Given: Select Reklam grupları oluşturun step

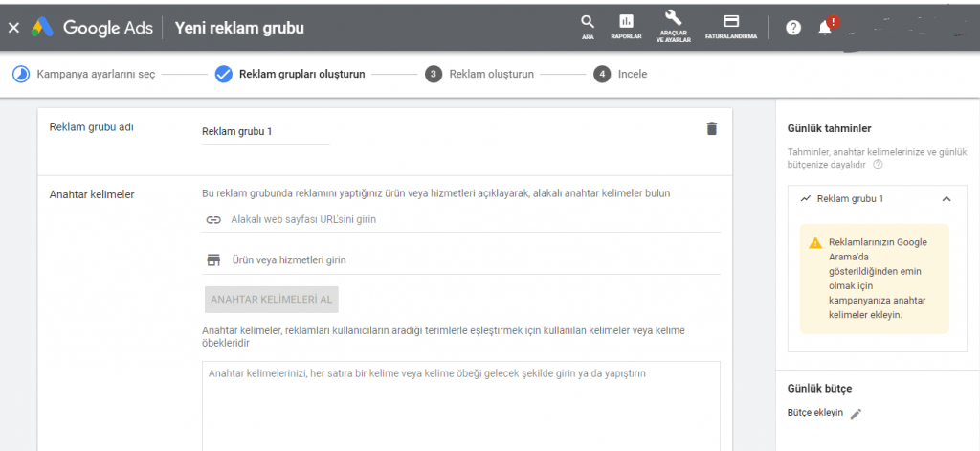Looking at the screenshot, I should point(290,75).
